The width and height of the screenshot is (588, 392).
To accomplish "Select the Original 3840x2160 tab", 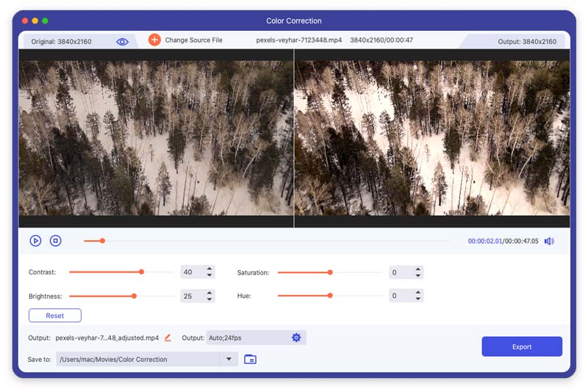I will (61, 42).
